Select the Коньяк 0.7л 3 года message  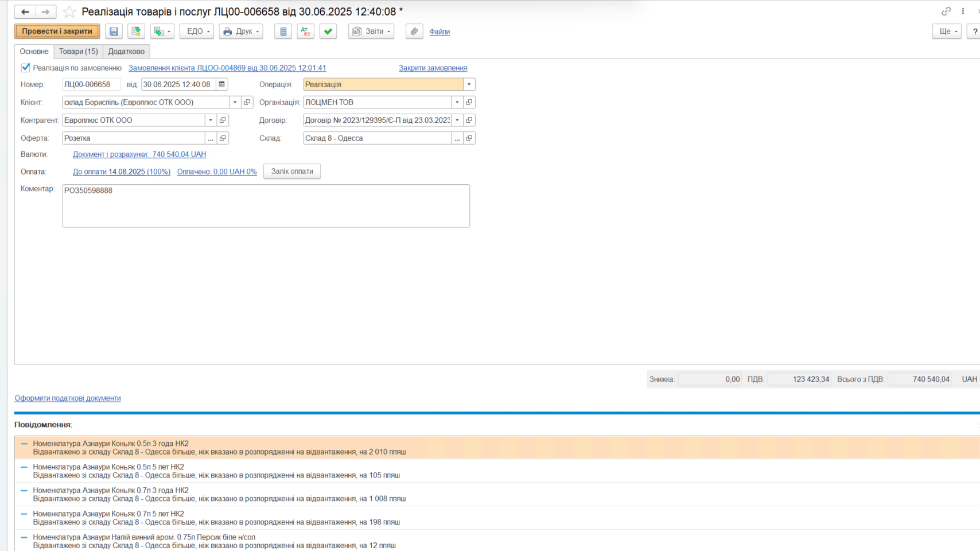click(497, 495)
